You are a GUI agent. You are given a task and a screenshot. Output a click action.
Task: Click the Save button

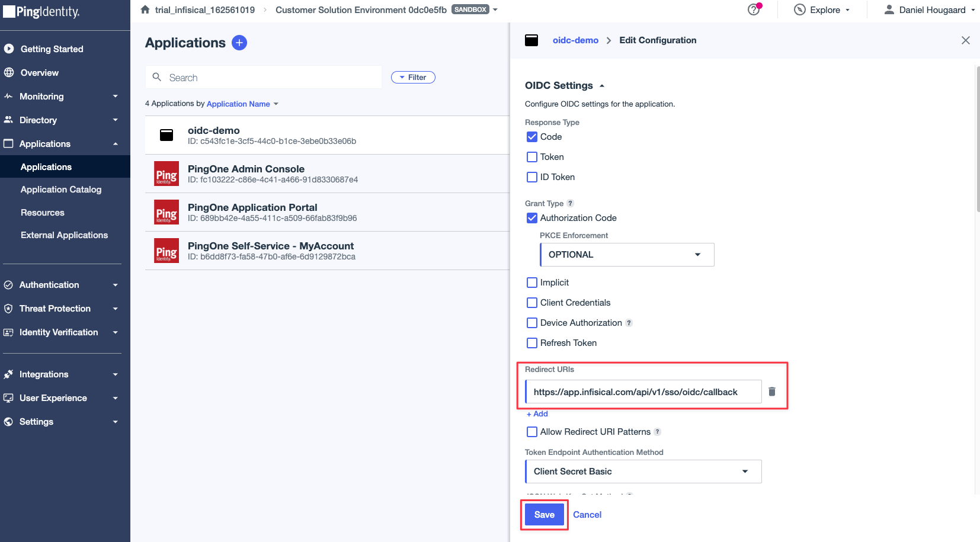click(x=545, y=515)
